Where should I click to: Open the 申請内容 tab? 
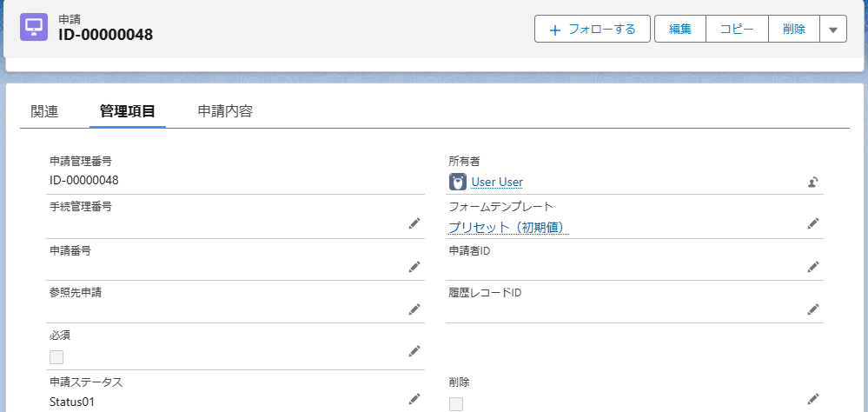[225, 111]
